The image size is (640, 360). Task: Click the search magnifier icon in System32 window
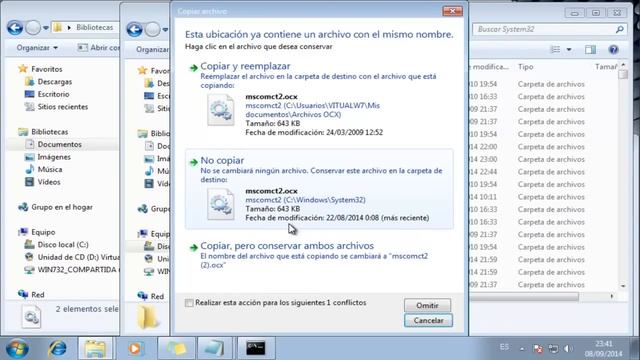(620, 29)
